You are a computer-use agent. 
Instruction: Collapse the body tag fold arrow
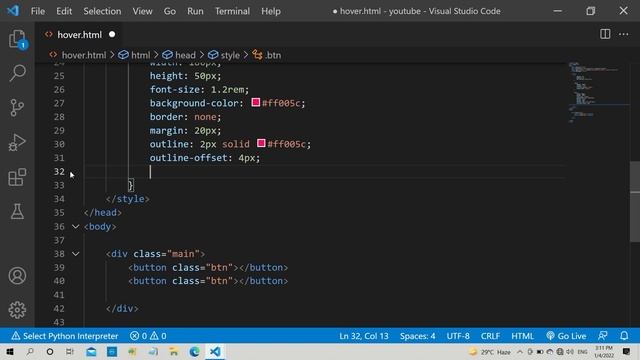pyautogui.click(x=76, y=227)
